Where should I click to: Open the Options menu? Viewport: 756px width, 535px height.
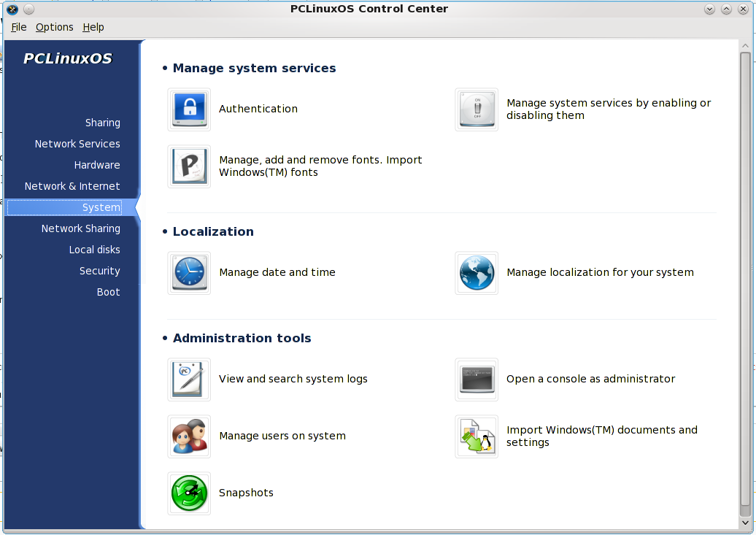point(55,28)
